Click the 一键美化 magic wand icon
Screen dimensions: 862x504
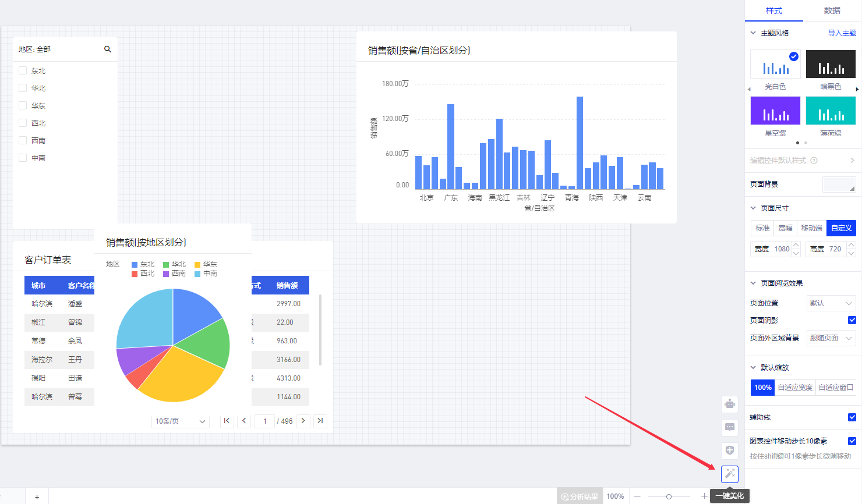(730, 474)
